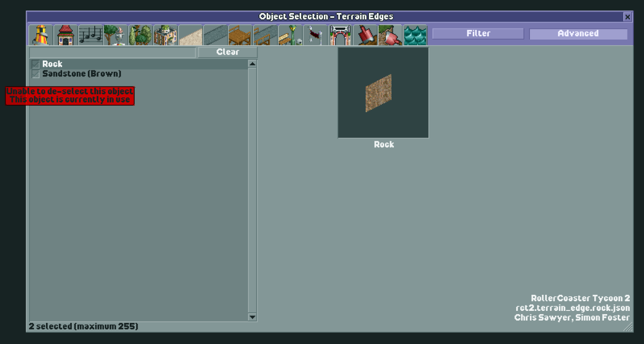The height and width of the screenshot is (344, 644).
Task: Open the Footpath Additions lamp tab
Action: pos(291,33)
